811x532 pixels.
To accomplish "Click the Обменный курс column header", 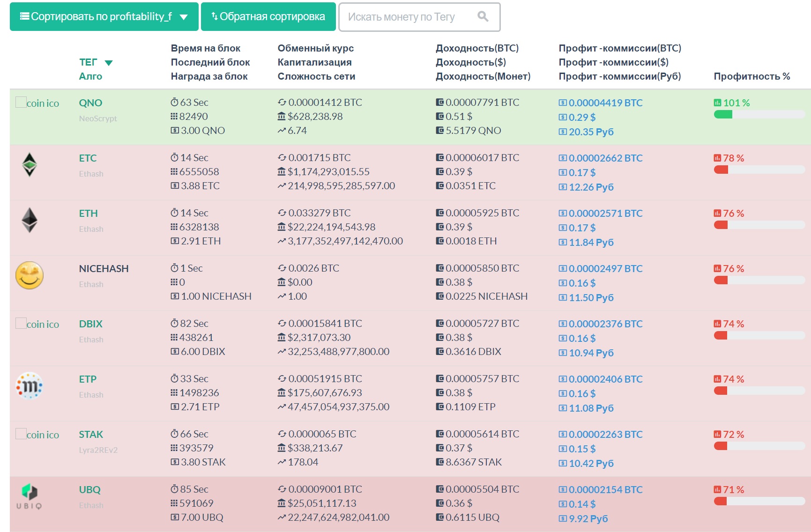I will pos(316,48).
